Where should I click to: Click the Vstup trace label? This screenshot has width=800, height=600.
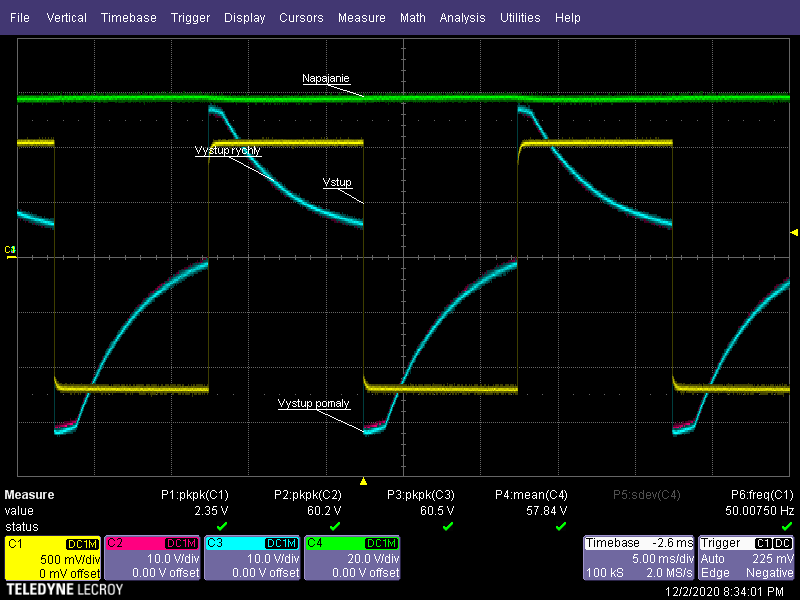click(x=337, y=183)
